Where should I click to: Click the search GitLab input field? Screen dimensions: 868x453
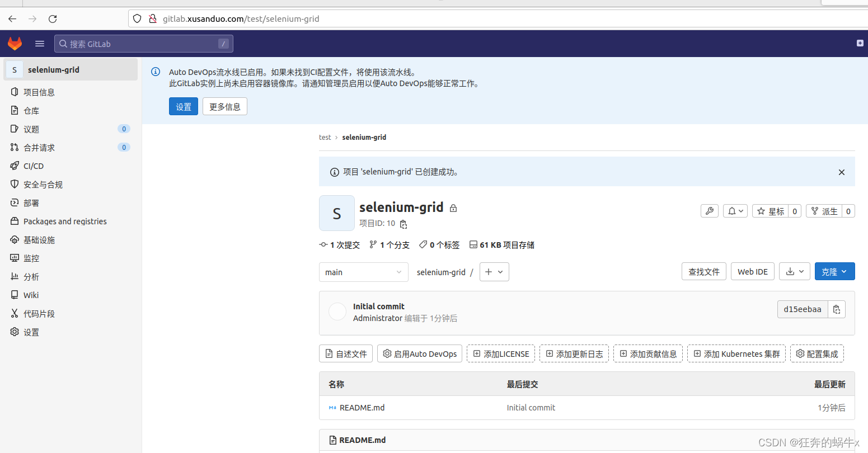click(144, 44)
